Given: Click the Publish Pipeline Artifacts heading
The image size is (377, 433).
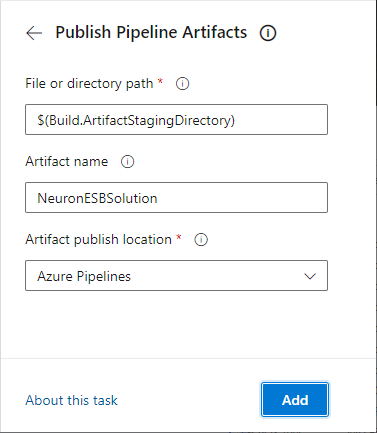Looking at the screenshot, I should pos(151,33).
